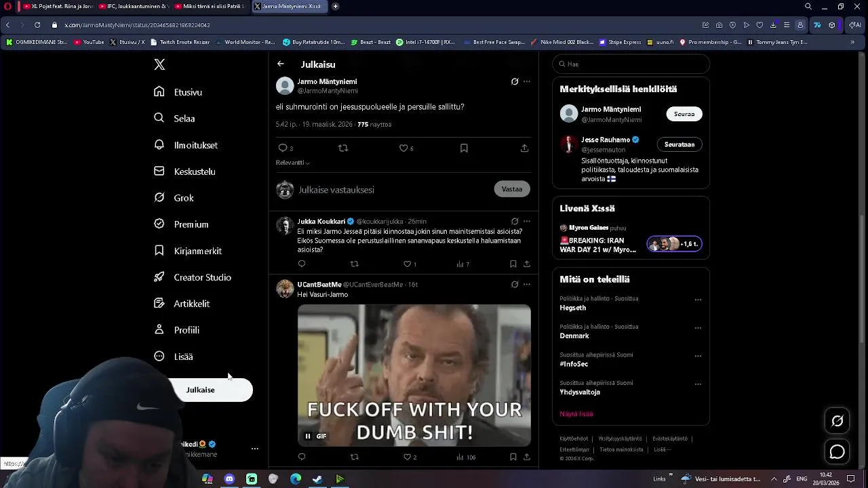
Task: Open options for Yhdysvaltoja trend
Action: point(698,384)
